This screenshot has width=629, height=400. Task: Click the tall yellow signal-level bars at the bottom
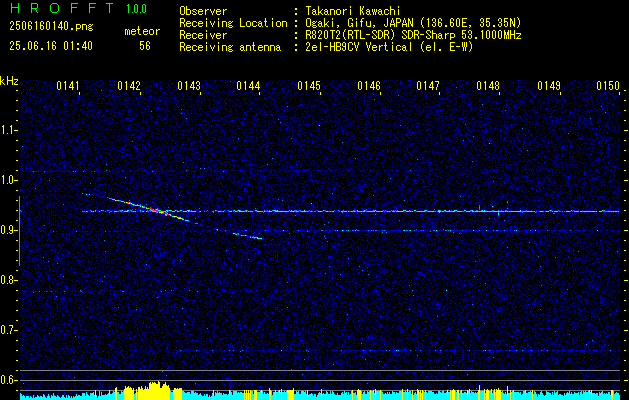coord(153,391)
